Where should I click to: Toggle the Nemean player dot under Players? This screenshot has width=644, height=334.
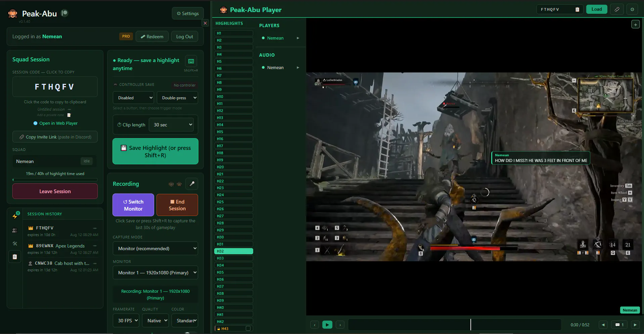point(263,38)
